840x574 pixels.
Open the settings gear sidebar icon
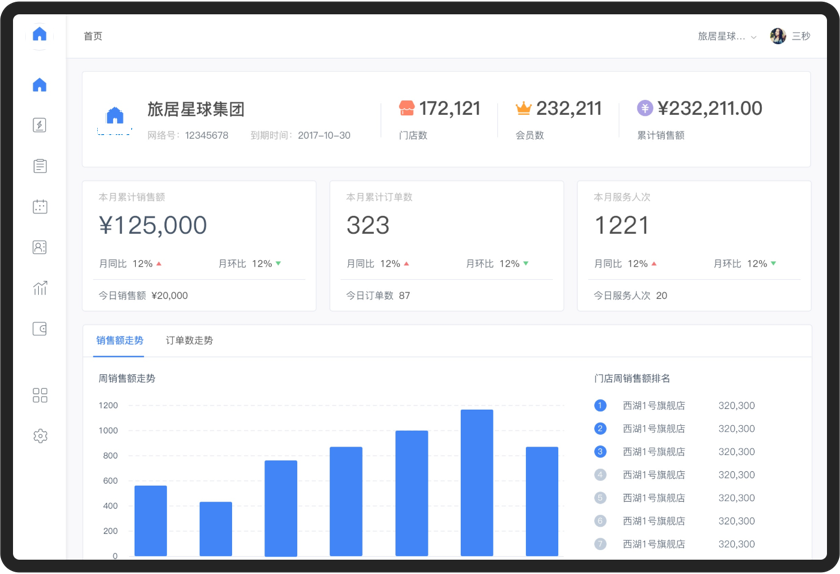pos(40,436)
